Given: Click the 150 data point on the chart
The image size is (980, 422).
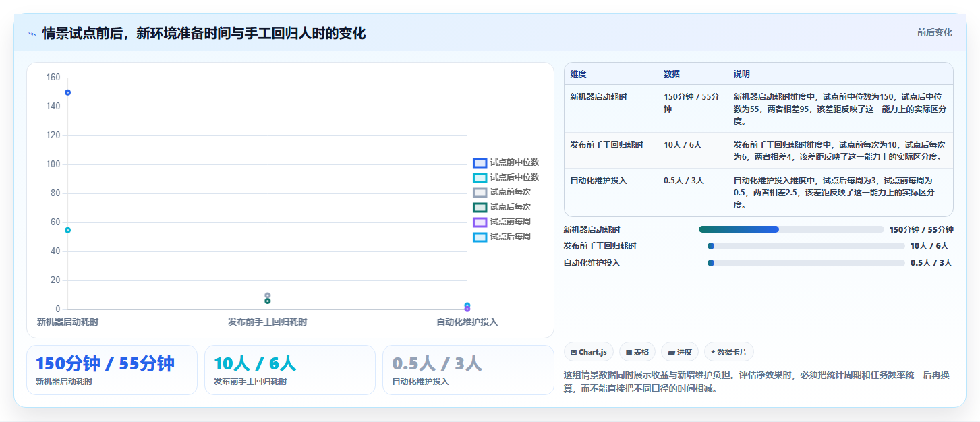Looking at the screenshot, I should click(67, 92).
